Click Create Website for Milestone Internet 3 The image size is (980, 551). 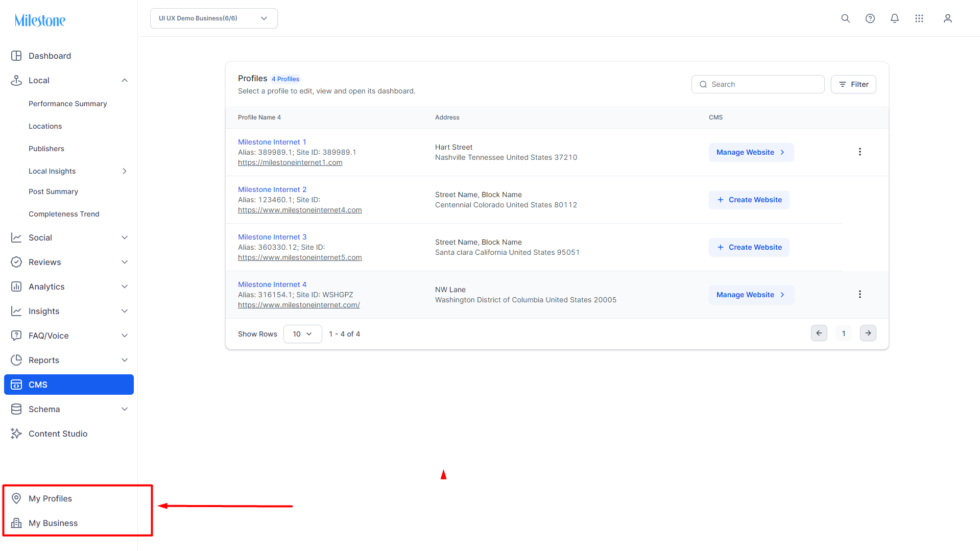click(749, 247)
